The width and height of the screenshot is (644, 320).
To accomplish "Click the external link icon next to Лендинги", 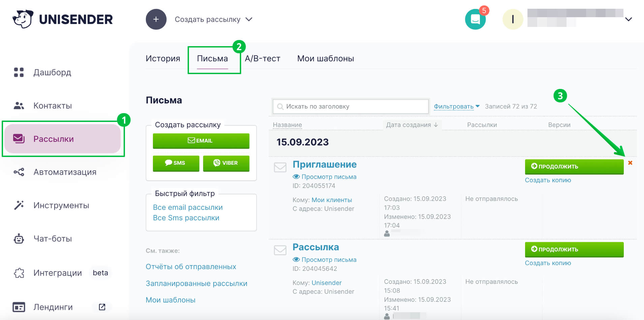I will [x=102, y=307].
